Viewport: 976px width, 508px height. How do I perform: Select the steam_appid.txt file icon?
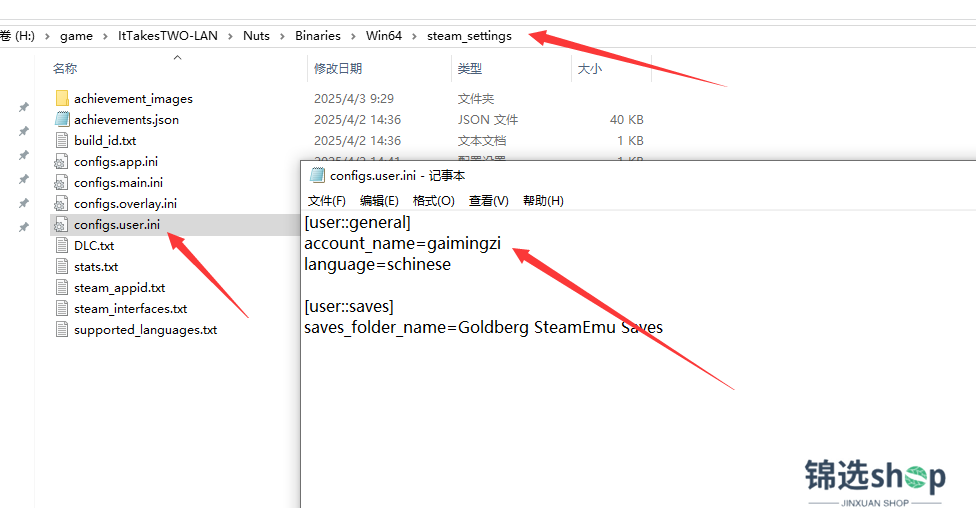pos(62,288)
